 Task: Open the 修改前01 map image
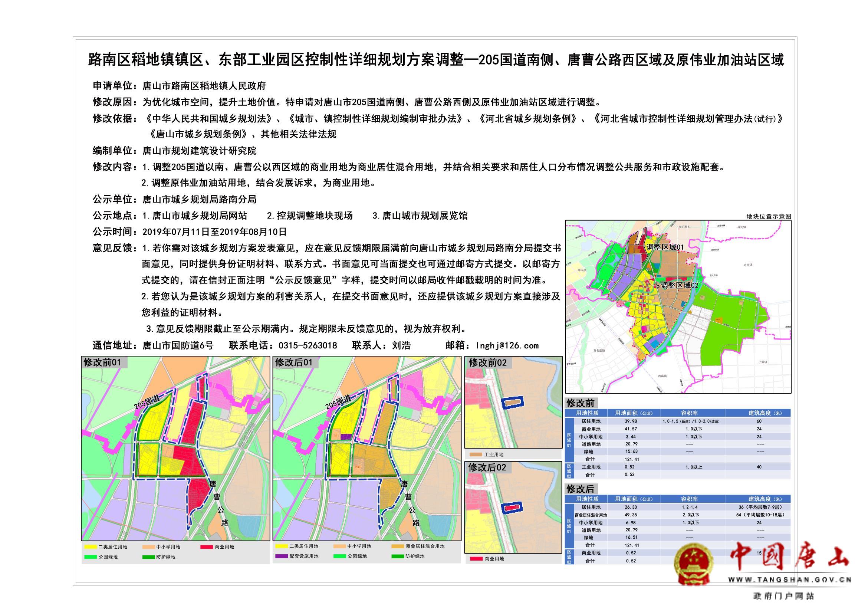click(x=176, y=449)
